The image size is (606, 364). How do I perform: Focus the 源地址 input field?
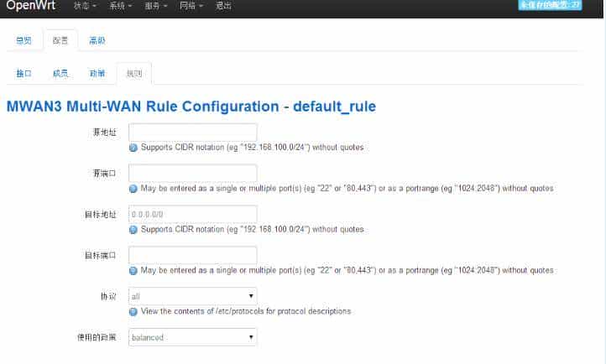192,133
